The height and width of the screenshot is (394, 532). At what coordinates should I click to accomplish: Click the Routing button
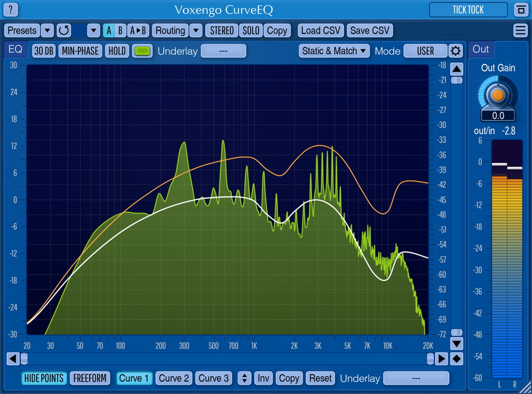170,30
